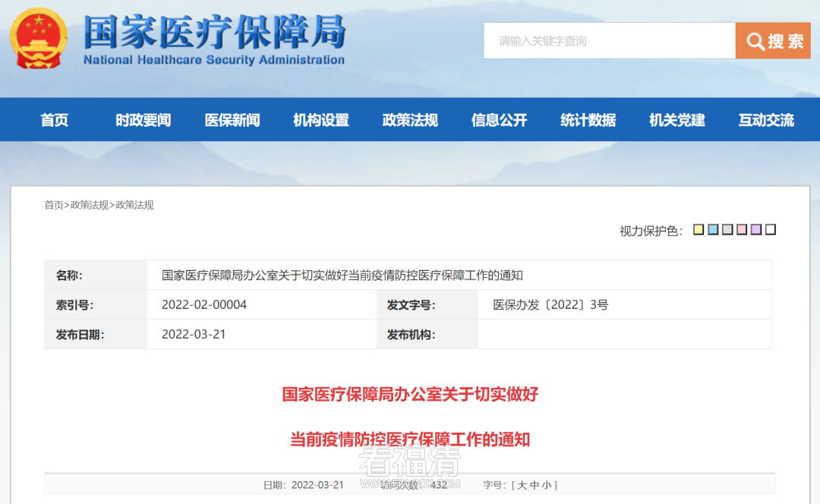Click the red heading line 当前疫情防控医疗保障工作的通知
820x504 pixels.
410,439
